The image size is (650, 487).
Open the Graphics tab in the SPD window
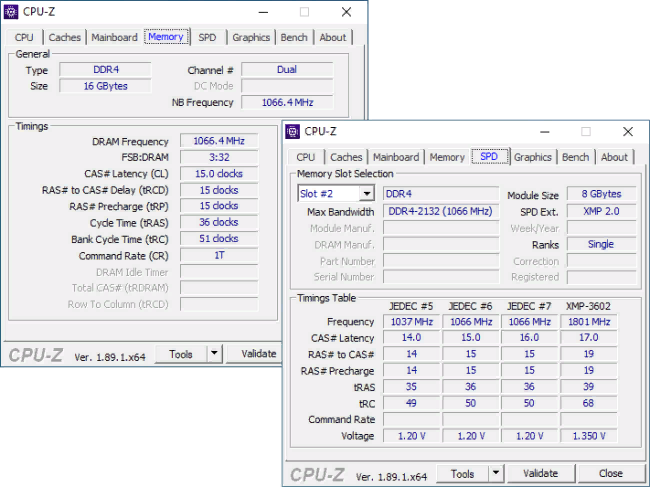(533, 157)
